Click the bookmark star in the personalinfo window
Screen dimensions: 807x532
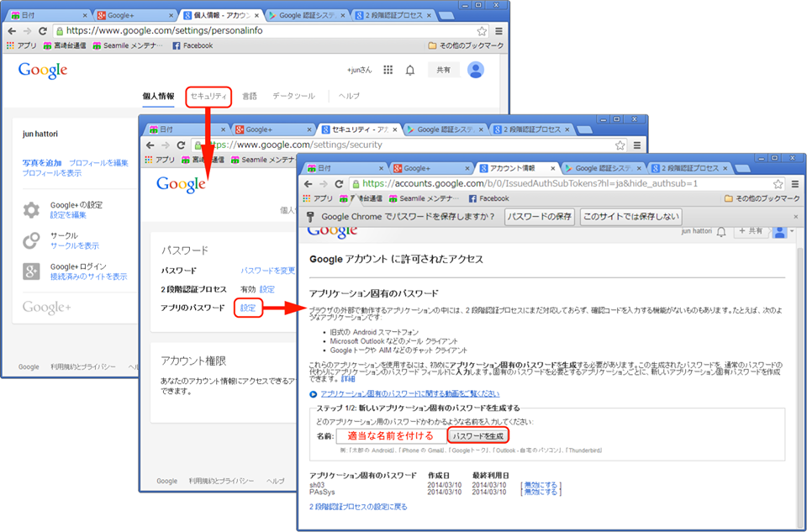481,31
